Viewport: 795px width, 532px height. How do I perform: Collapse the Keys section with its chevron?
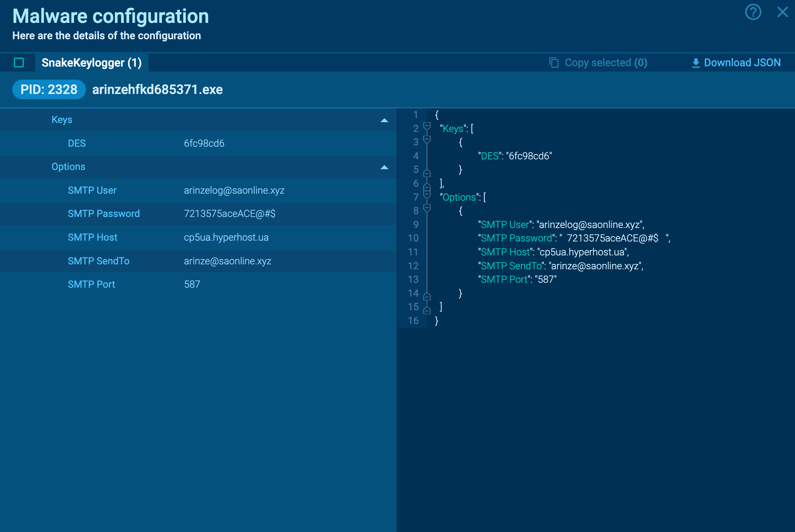384,120
